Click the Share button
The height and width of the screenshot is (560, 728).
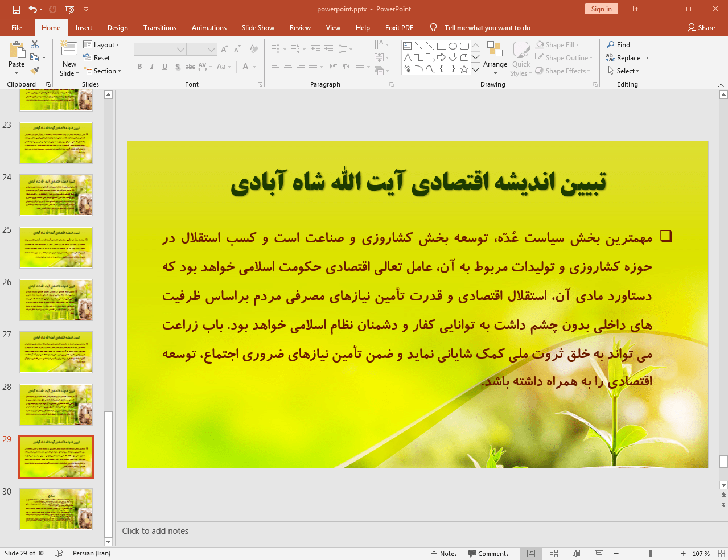tap(701, 28)
